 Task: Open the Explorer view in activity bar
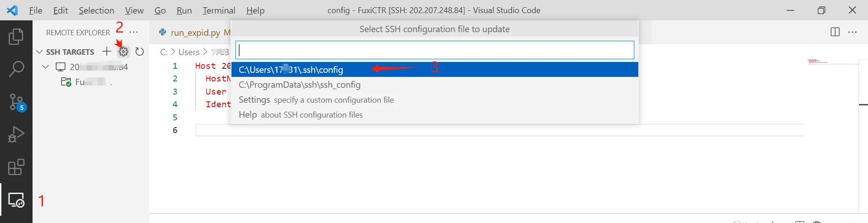16,37
